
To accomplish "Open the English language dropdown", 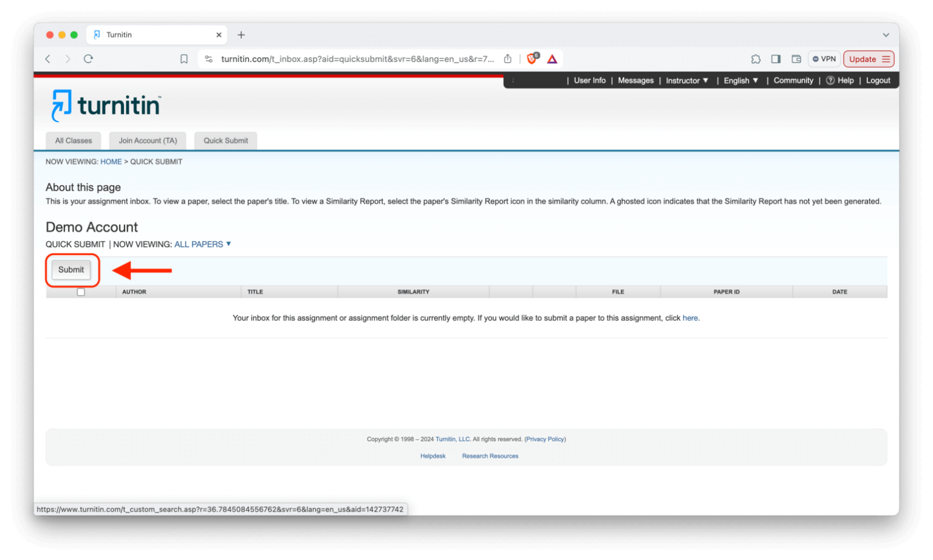I will 740,80.
